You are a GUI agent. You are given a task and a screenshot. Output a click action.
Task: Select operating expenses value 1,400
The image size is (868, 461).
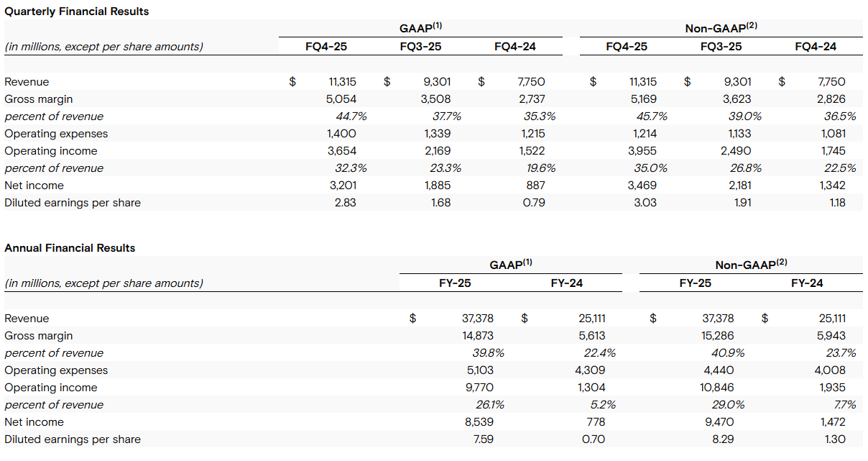point(342,134)
